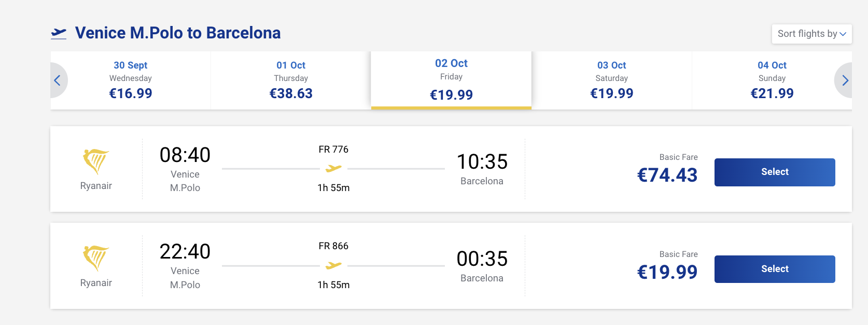Click the €74.43 Basic Fare price
Viewport: 868px width, 325px height.
pyautogui.click(x=667, y=175)
